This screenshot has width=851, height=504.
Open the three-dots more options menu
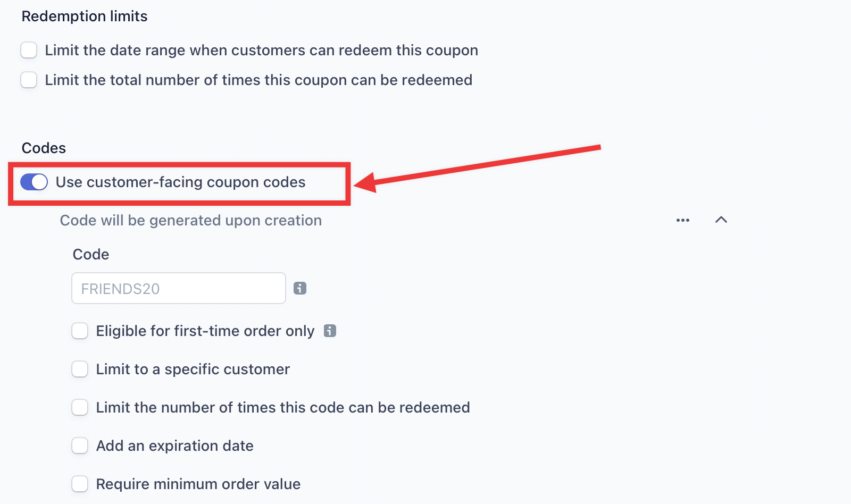pos(683,220)
